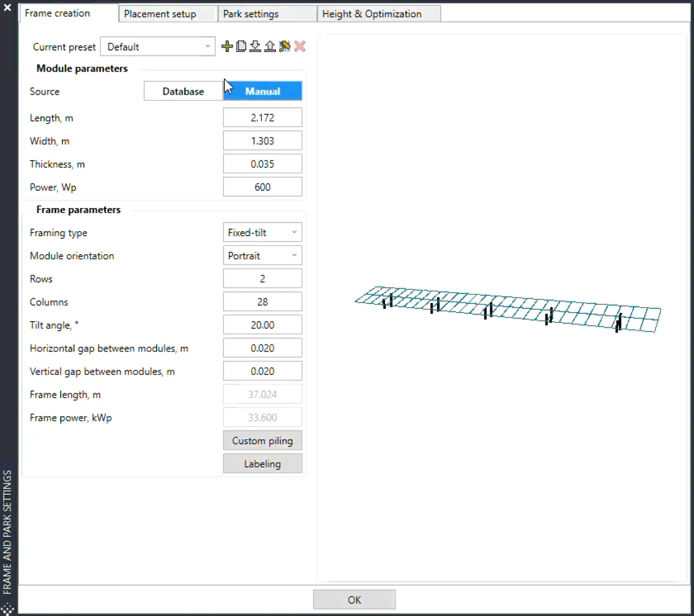The width and height of the screenshot is (694, 616).
Task: Click the Frame parameters heading
Action: (79, 210)
